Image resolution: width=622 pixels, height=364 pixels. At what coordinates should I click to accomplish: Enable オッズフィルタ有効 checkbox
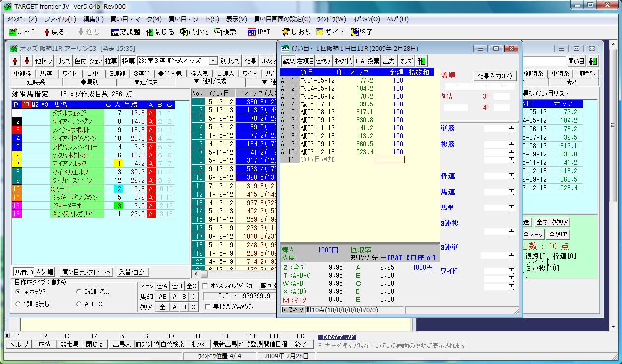click(227, 286)
